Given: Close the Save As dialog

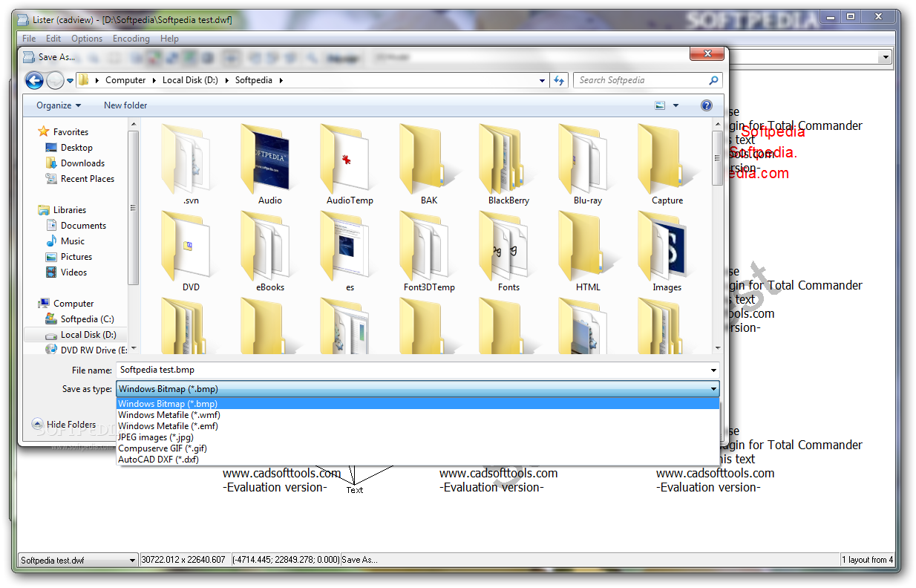Looking at the screenshot, I should point(707,53).
